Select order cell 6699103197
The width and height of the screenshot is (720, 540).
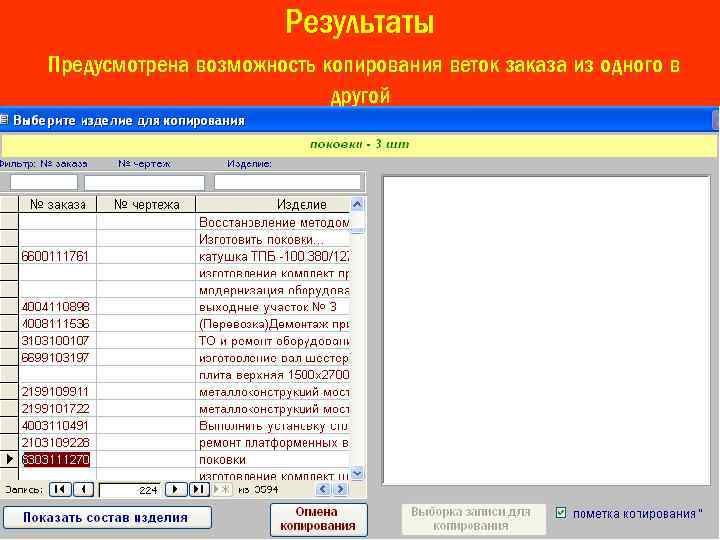tap(57, 358)
